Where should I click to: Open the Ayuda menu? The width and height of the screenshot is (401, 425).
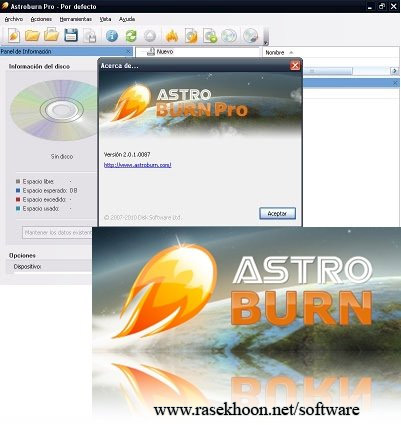[127, 19]
